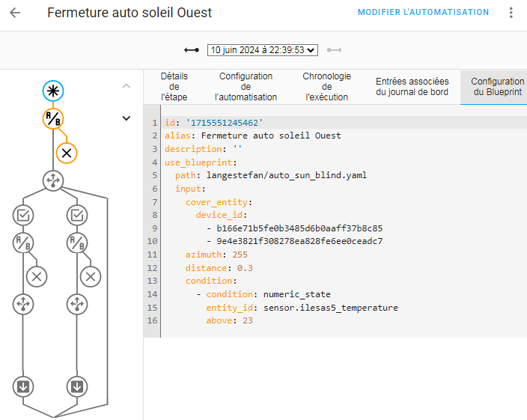Switch to Détails de l'étape tab
This screenshot has width=527, height=420.
174,87
